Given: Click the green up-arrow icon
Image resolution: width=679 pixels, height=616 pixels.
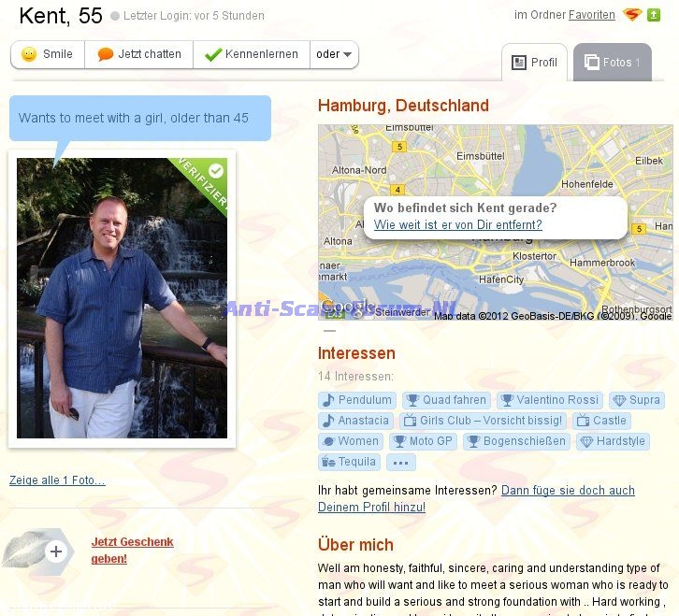Looking at the screenshot, I should (655, 15).
